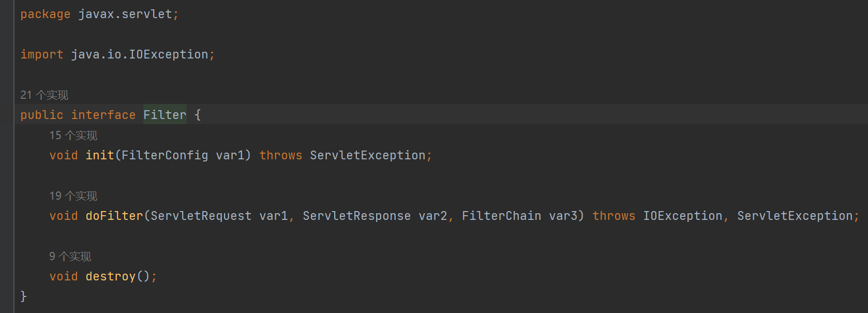Click the doFilter method name
The image size is (868, 313).
pos(114,216)
